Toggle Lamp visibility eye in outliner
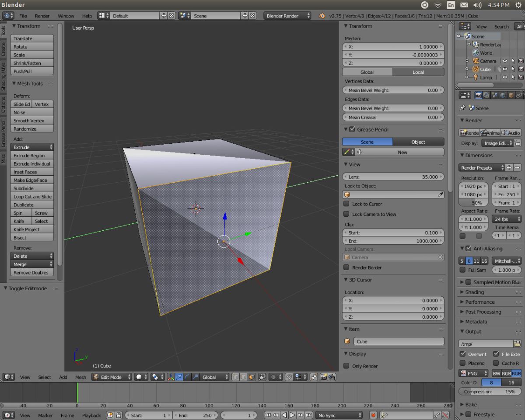 [x=504, y=77]
